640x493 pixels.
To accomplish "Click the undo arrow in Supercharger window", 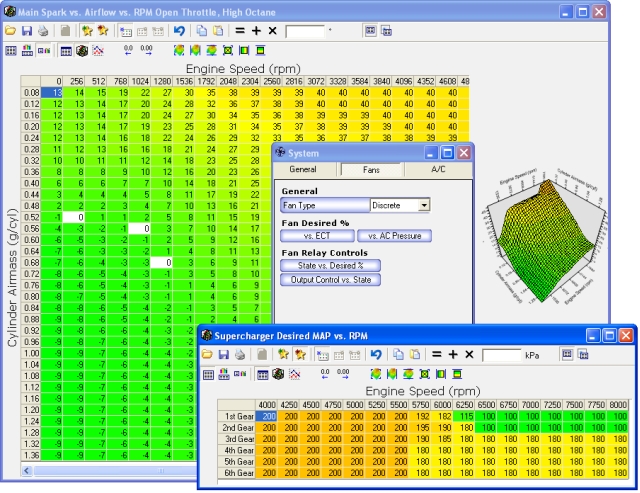I will pyautogui.click(x=376, y=355).
